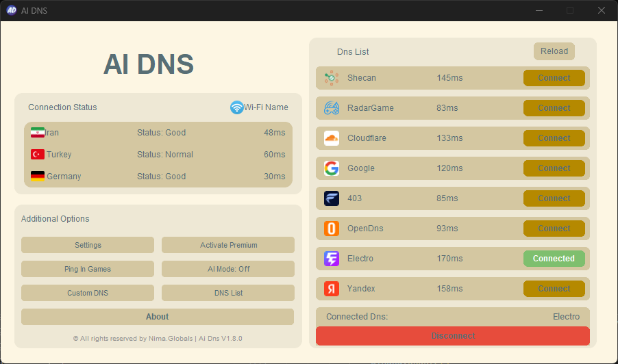
Task: Click OpenDns 93ms latency value
Action: point(447,229)
